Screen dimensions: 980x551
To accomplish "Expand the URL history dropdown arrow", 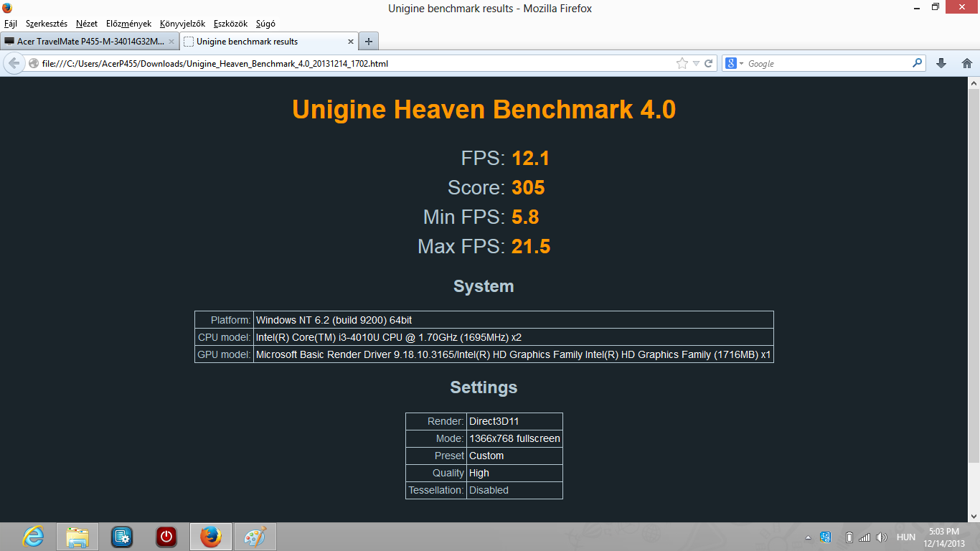I will tap(696, 63).
